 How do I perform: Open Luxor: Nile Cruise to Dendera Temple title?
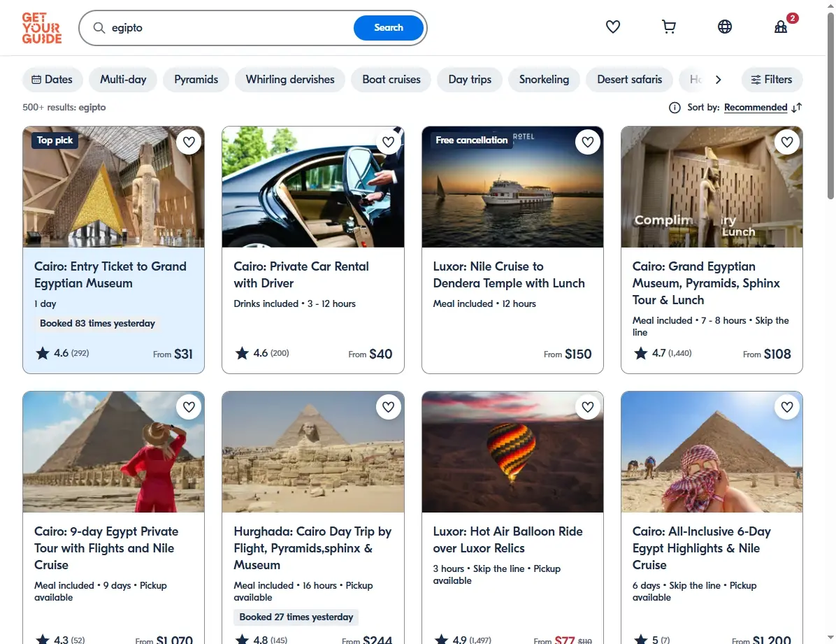click(509, 275)
